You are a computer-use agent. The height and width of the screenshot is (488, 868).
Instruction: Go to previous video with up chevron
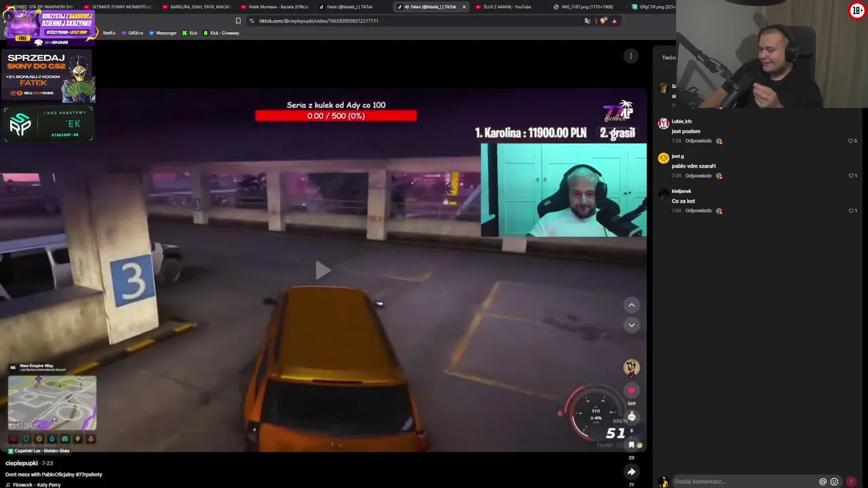click(x=631, y=305)
